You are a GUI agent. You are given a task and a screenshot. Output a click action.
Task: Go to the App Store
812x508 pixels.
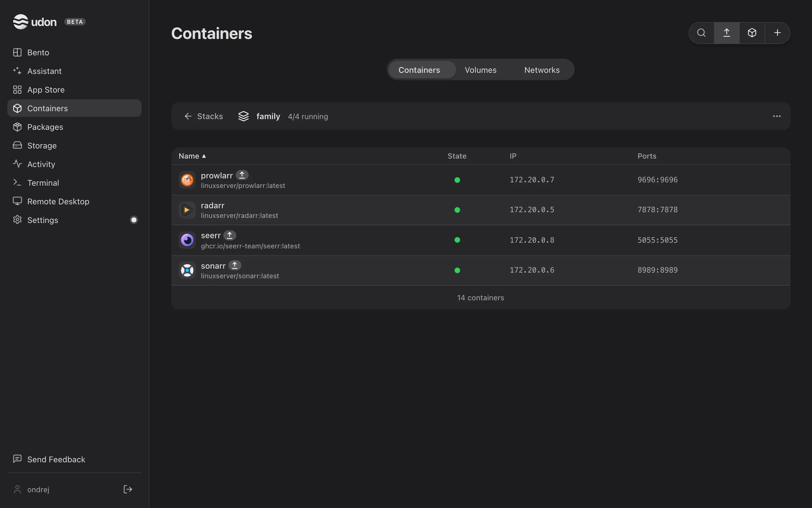(x=74, y=90)
